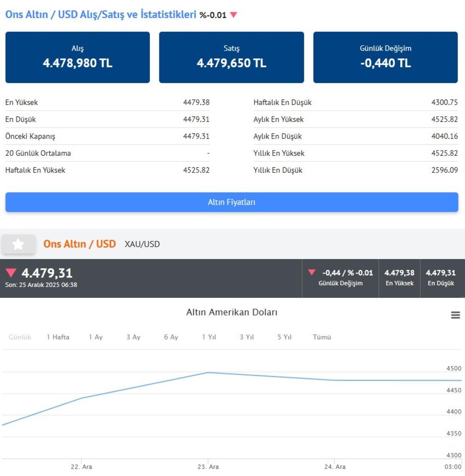Select the 6 Ay chart range
The width and height of the screenshot is (465, 476).
tap(171, 337)
